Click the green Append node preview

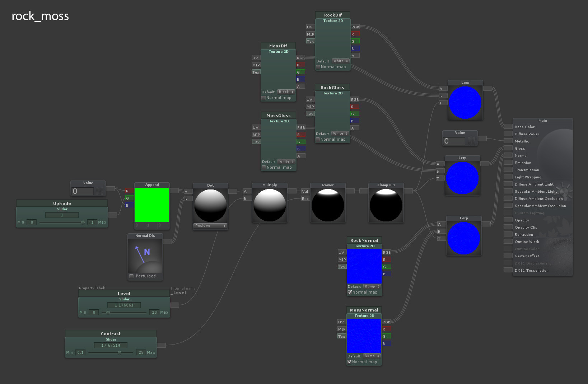[152, 205]
